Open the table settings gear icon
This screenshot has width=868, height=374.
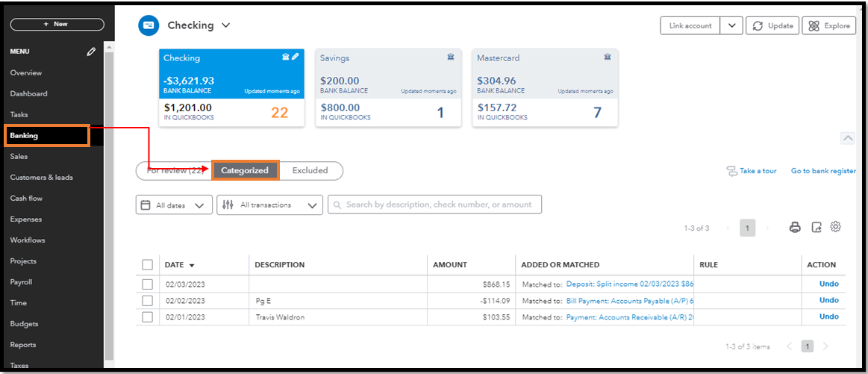pyautogui.click(x=836, y=227)
